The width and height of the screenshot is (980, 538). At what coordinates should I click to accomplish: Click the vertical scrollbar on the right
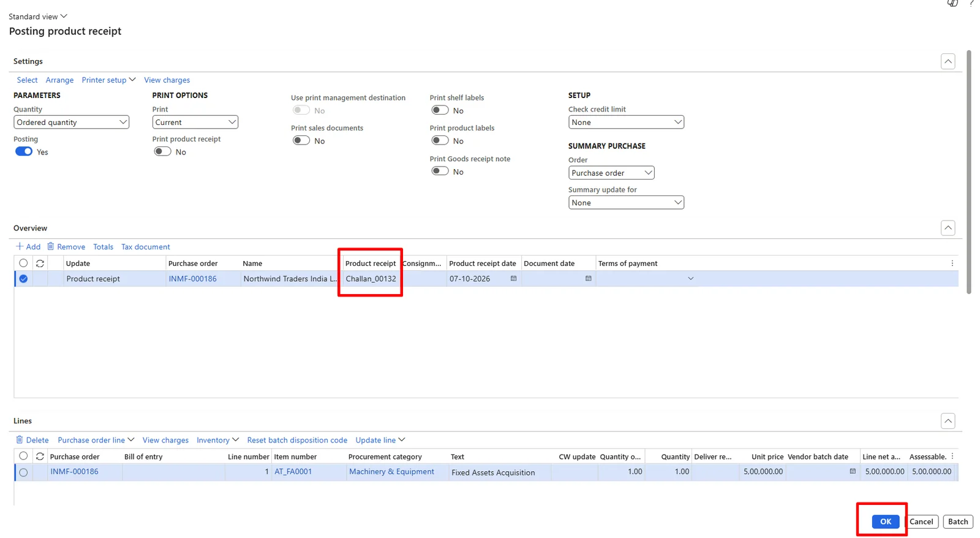coord(969,172)
